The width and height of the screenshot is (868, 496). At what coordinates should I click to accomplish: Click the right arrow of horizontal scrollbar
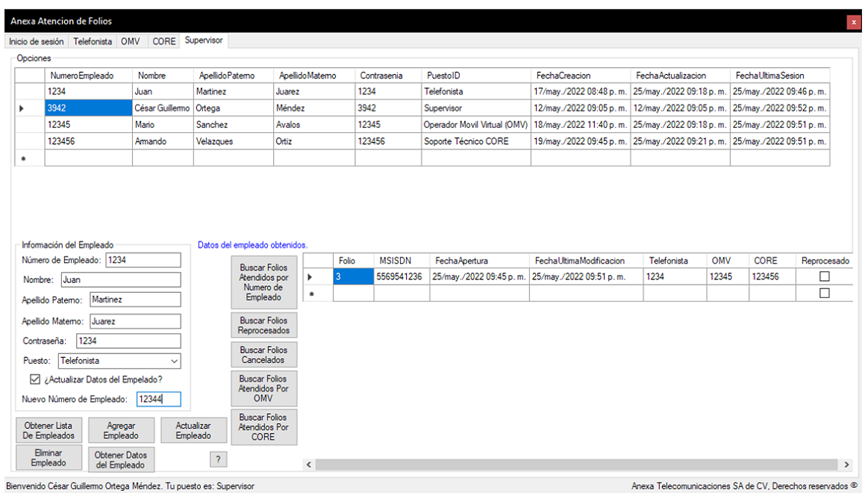pos(846,465)
